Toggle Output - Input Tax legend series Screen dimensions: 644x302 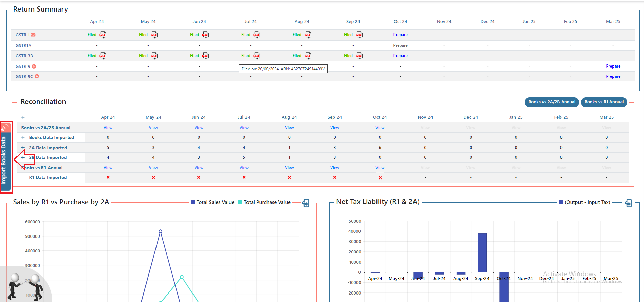[585, 202]
